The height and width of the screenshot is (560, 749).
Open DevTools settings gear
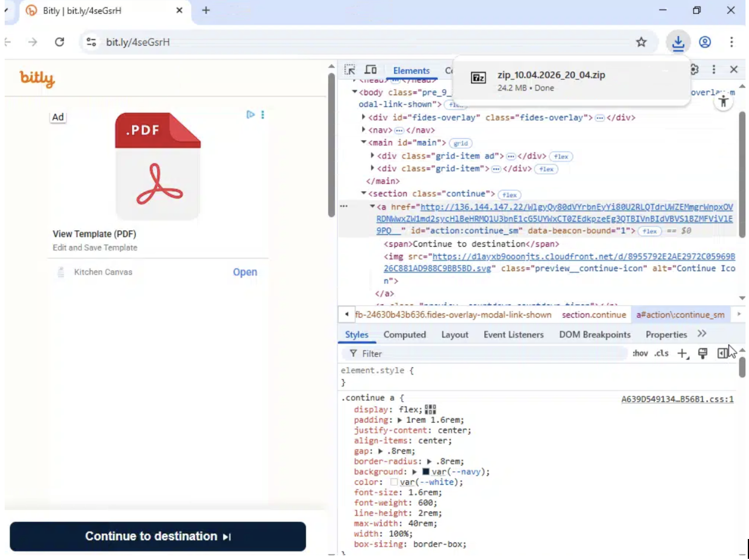tap(694, 69)
